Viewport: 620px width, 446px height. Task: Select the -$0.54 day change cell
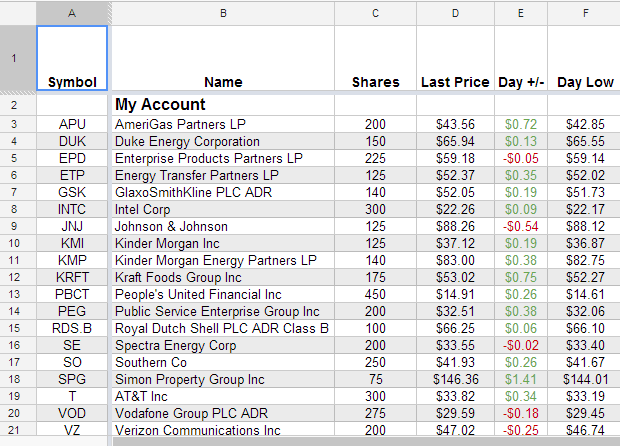[x=521, y=226]
